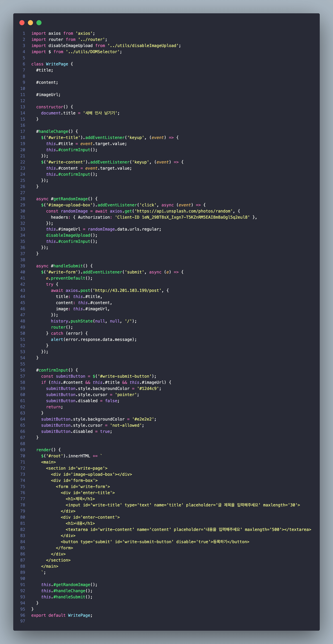
Task: Click the constructor keyword
Action: [x=50, y=107]
